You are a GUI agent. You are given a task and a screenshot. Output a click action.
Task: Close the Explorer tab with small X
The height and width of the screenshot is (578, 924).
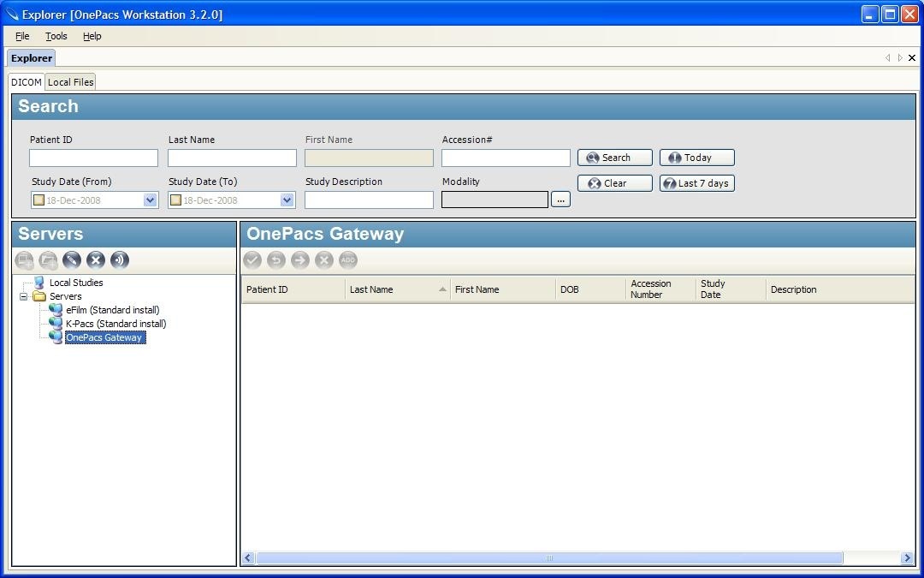(x=912, y=58)
